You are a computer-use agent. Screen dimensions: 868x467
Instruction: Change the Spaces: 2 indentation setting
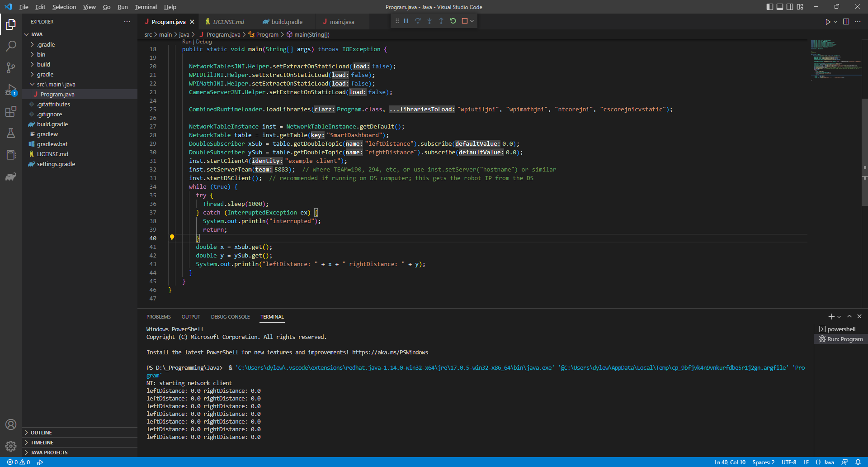763,462
